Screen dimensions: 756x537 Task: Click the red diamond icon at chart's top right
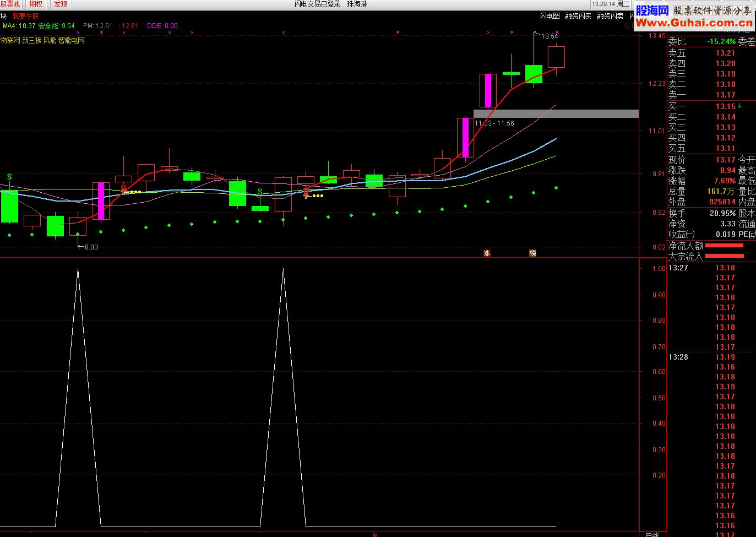(x=627, y=26)
